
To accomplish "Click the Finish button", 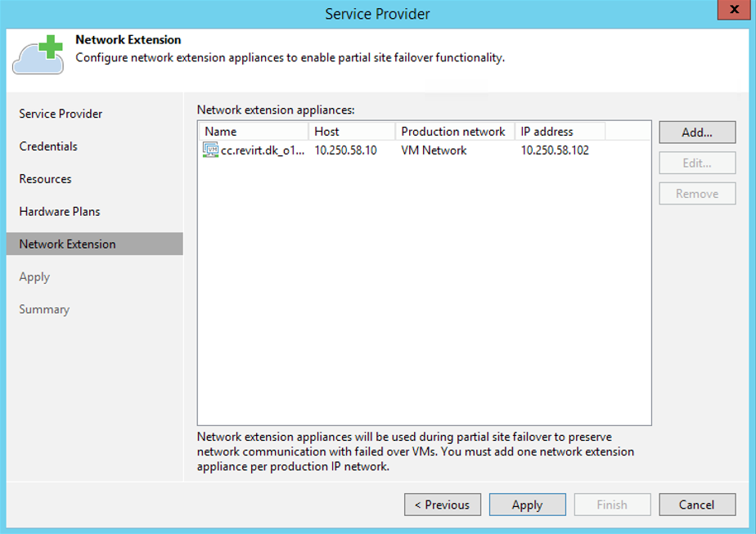I will tap(612, 505).
